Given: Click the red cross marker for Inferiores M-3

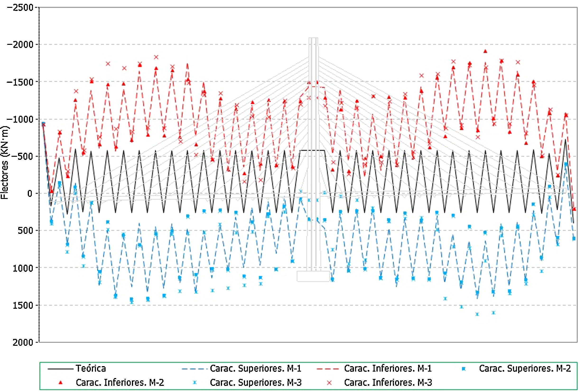Looking at the screenshot, I should [x=329, y=383].
